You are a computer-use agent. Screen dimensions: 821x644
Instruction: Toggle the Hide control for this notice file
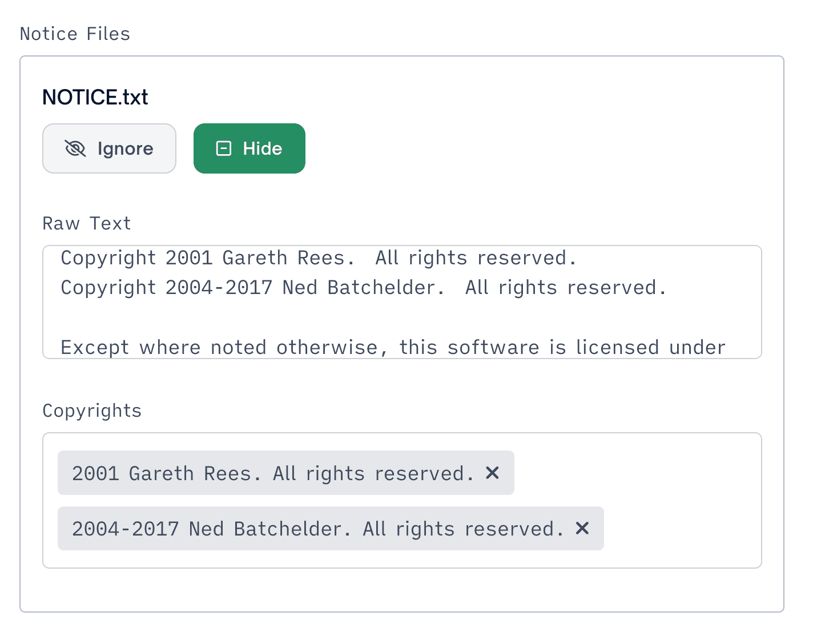[x=249, y=148]
